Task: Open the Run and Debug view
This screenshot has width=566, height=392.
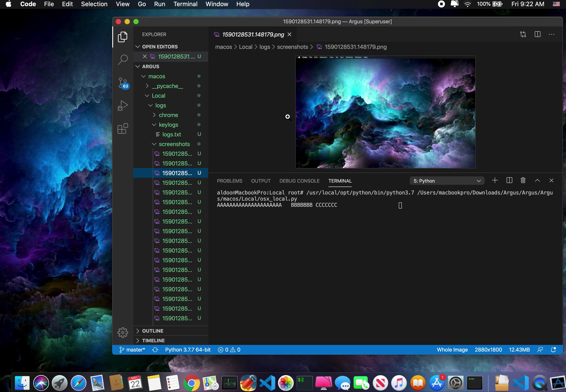Action: pyautogui.click(x=123, y=106)
